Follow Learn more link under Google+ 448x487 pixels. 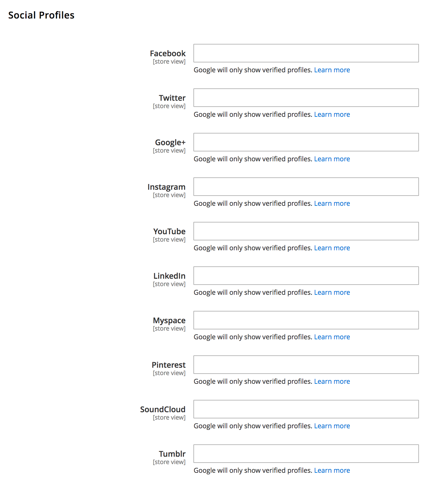[332, 159]
